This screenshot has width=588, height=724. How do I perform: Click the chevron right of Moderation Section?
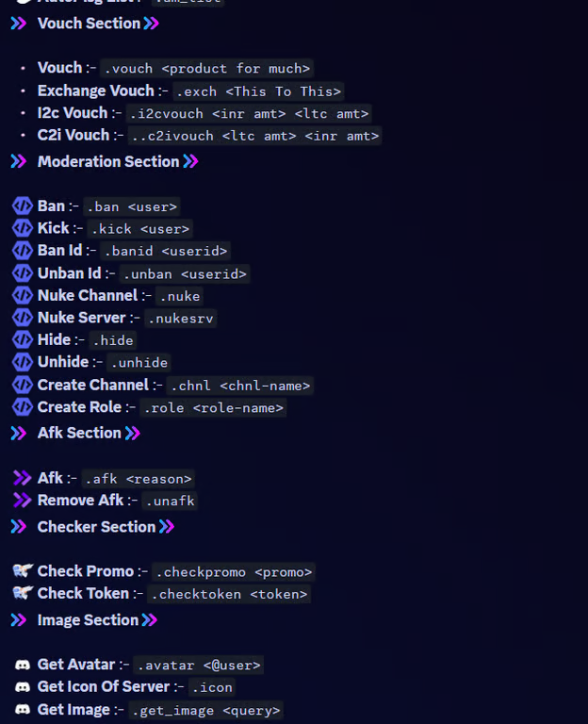click(x=190, y=162)
